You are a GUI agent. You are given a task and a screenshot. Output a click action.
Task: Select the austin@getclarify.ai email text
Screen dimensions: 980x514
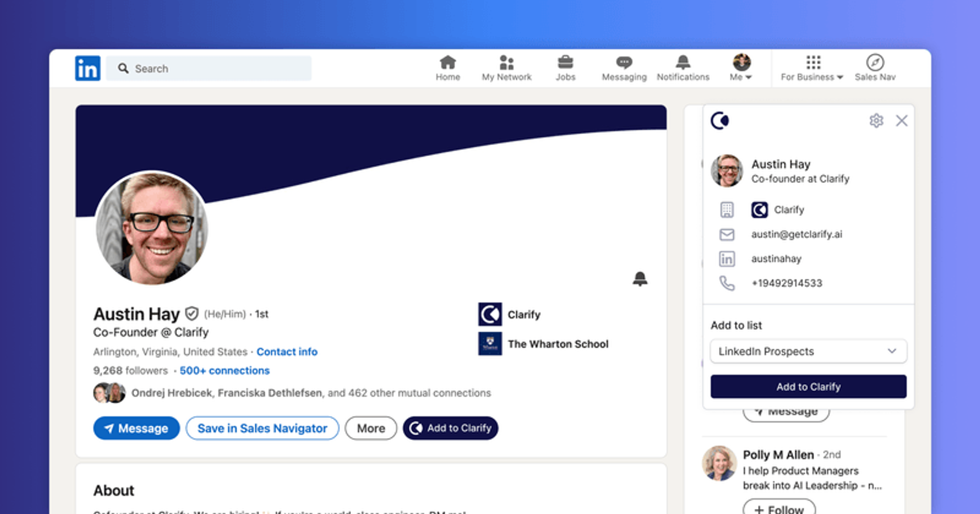click(x=797, y=234)
